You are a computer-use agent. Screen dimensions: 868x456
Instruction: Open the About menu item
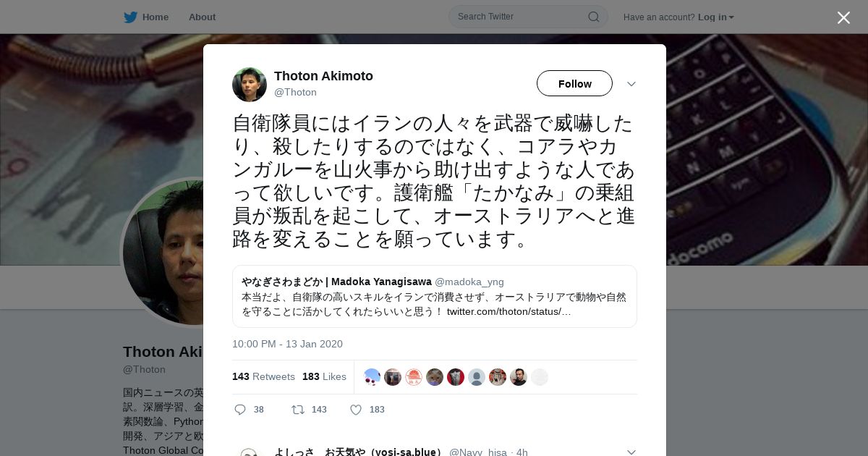pyautogui.click(x=202, y=17)
